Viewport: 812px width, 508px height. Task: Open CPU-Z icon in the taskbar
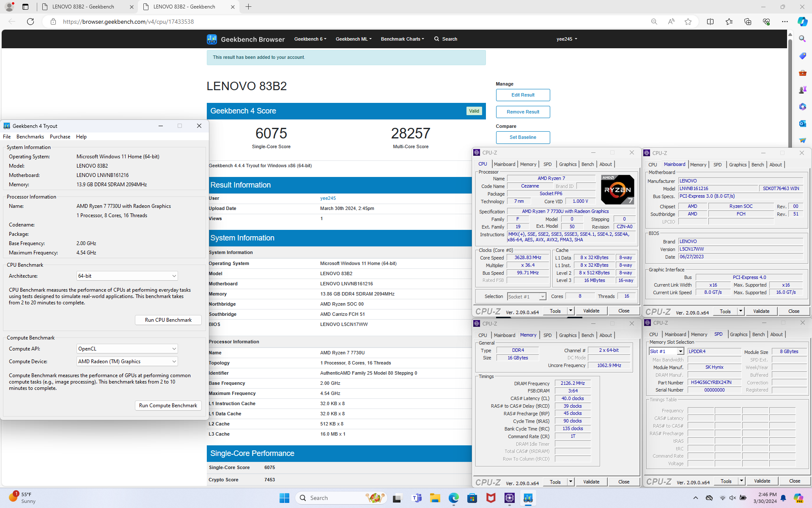(509, 498)
